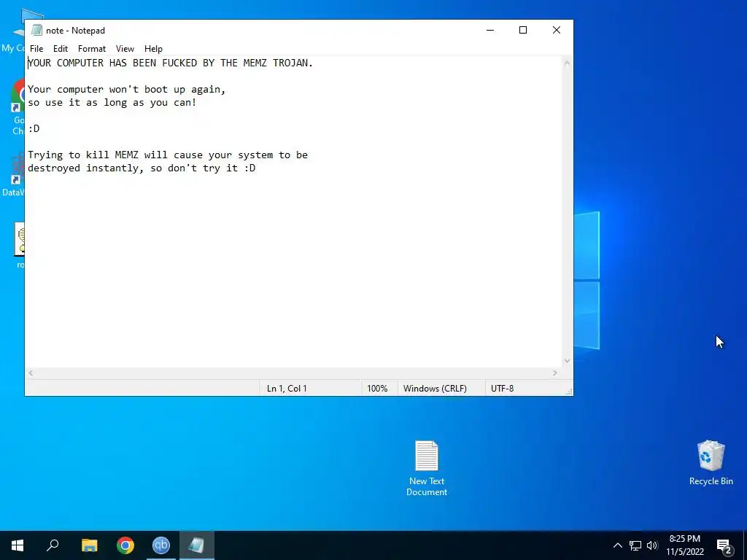
Task: Open File Explorer from the taskbar
Action: [x=89, y=545]
